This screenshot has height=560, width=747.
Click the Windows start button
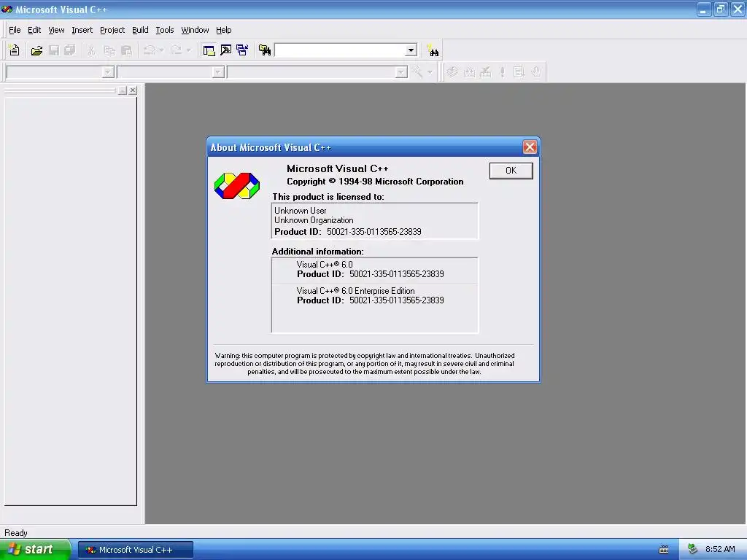(35, 549)
